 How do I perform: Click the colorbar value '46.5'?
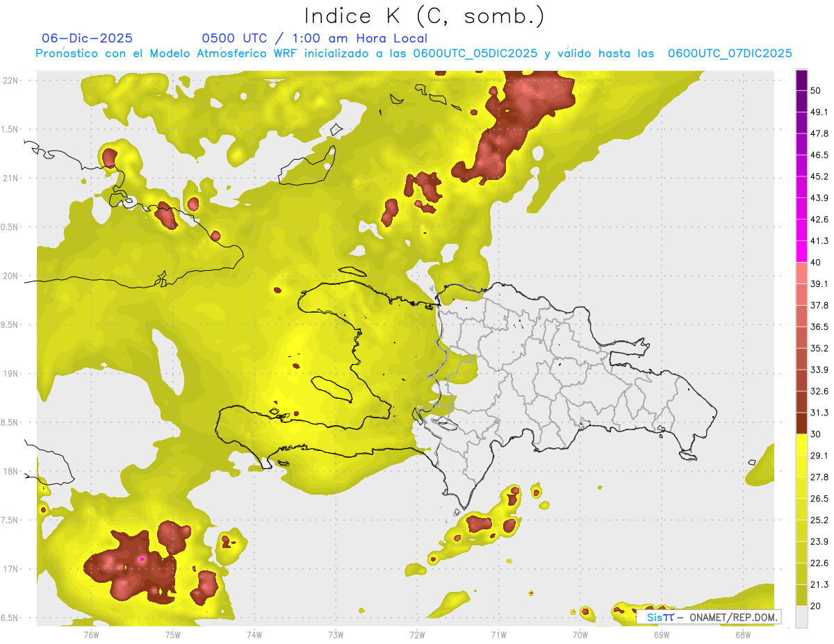point(819,155)
